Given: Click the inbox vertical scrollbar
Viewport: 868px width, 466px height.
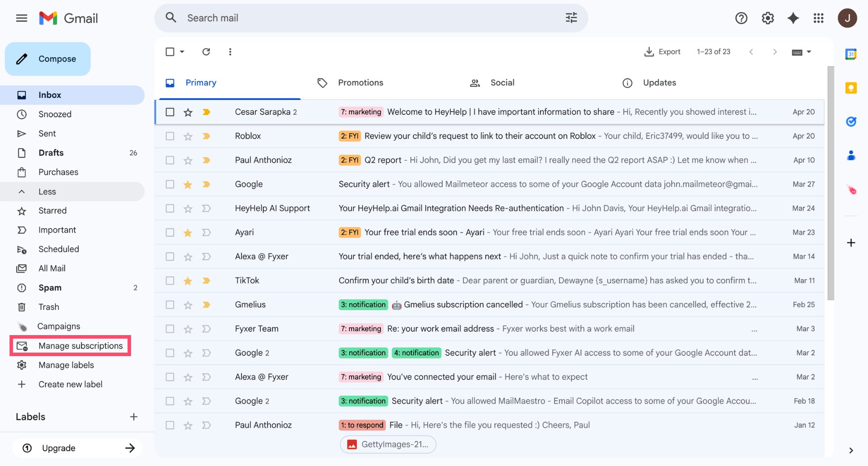Looking at the screenshot, I should 830,183.
